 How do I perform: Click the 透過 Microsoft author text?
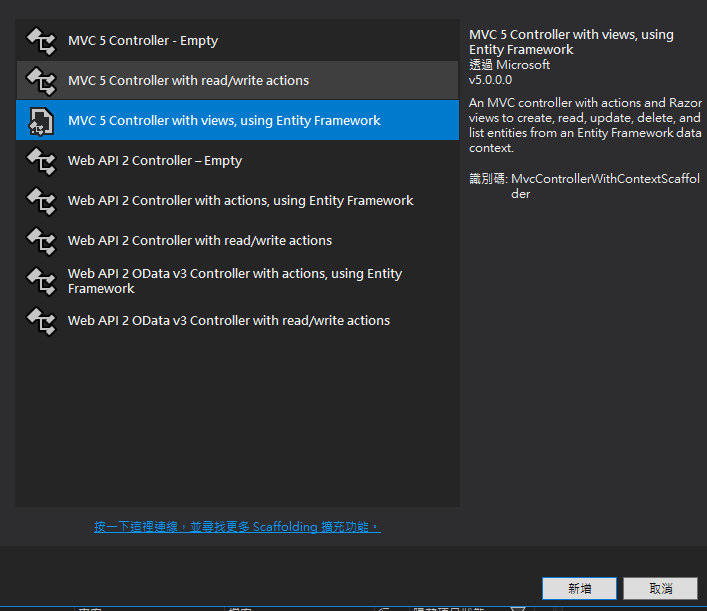[510, 65]
